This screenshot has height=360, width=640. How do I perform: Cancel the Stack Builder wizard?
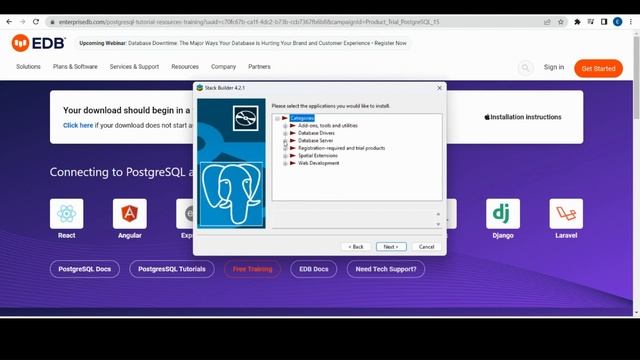(427, 247)
